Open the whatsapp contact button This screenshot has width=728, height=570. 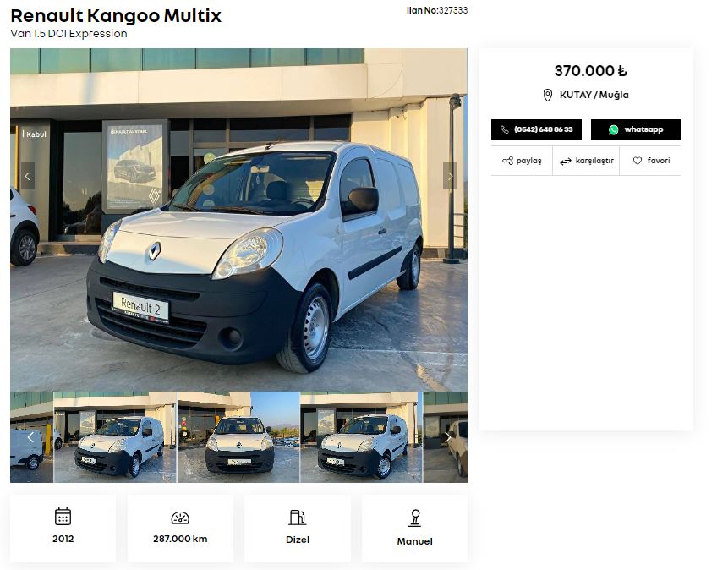(x=636, y=129)
